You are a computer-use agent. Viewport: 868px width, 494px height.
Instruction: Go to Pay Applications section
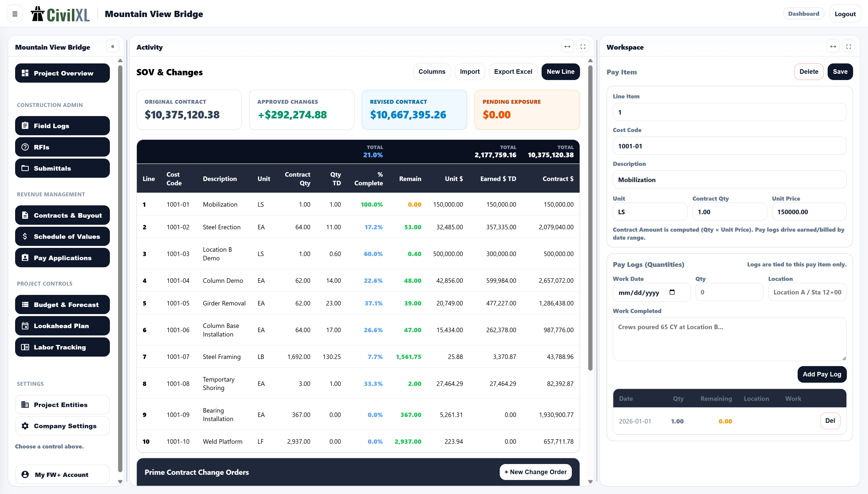62,258
